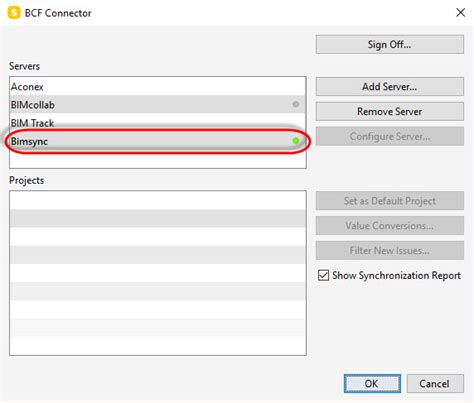Click the Filter New Issues button
474x403 pixels.
(390, 250)
